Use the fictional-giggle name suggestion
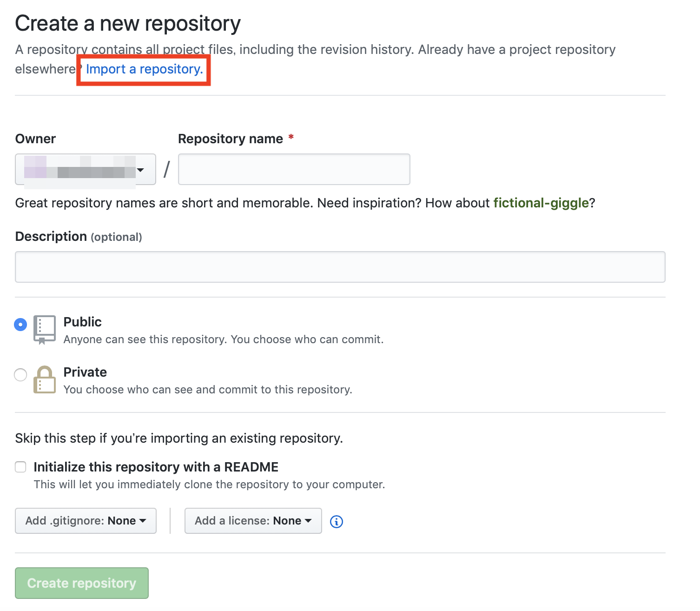This screenshot has height=611, width=700. pos(541,203)
